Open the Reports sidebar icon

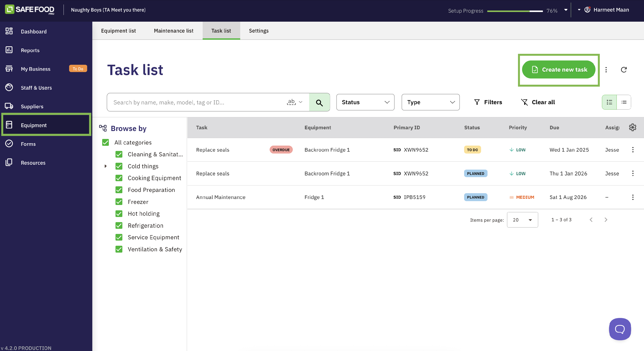[x=9, y=50]
